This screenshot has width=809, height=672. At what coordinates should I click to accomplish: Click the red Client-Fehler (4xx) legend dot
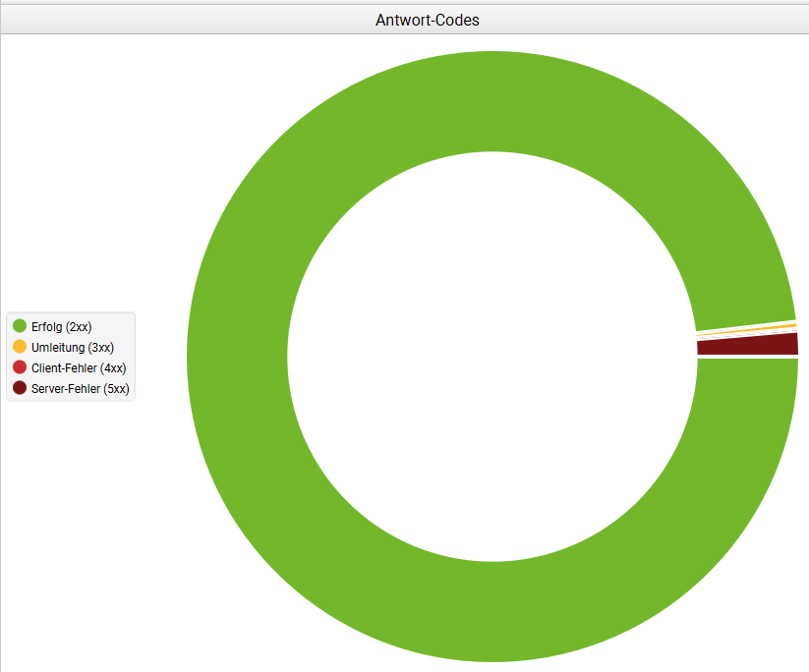pyautogui.click(x=20, y=367)
